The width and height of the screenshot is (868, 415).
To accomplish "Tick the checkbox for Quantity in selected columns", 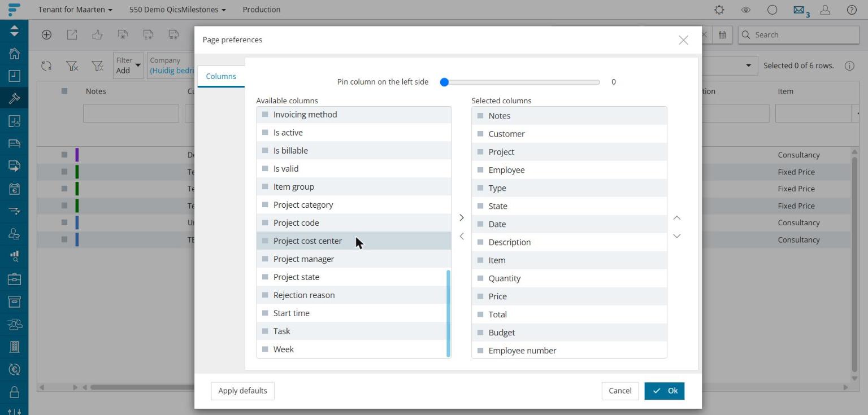I will point(480,278).
